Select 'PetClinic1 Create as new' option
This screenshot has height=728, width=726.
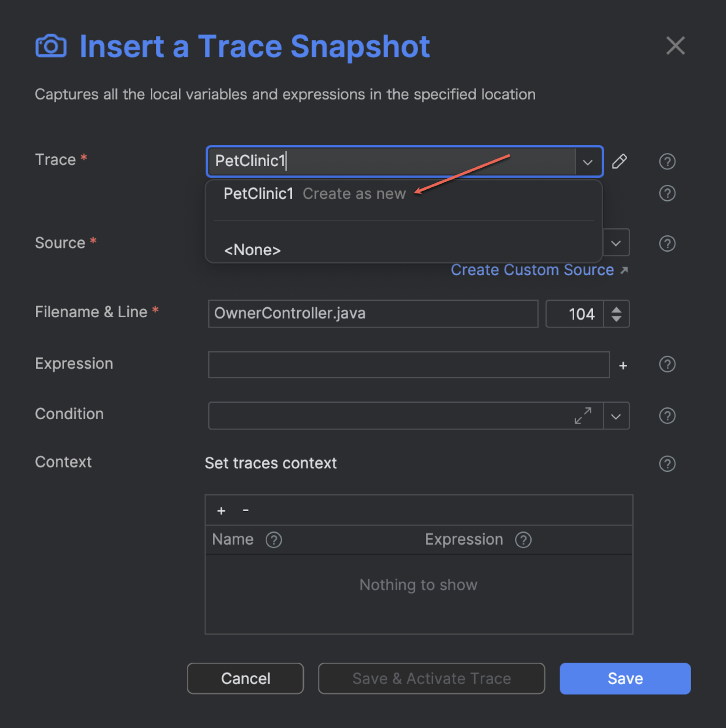314,194
